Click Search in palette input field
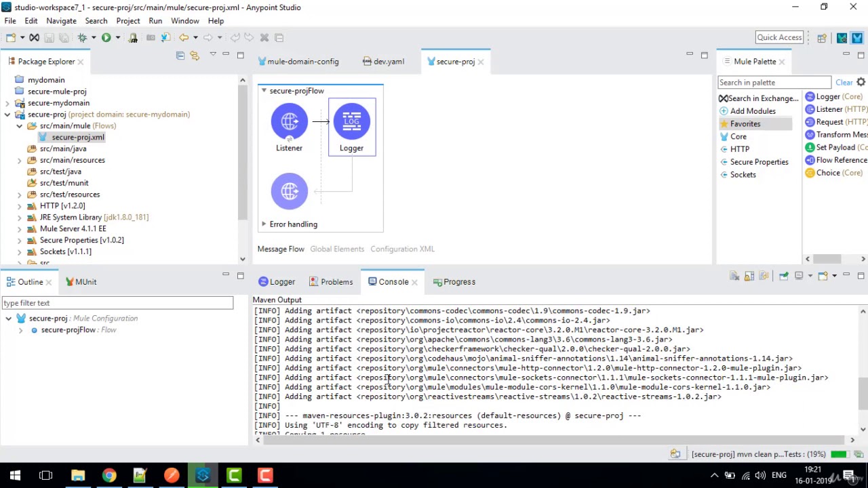The height and width of the screenshot is (488, 868). coord(774,83)
